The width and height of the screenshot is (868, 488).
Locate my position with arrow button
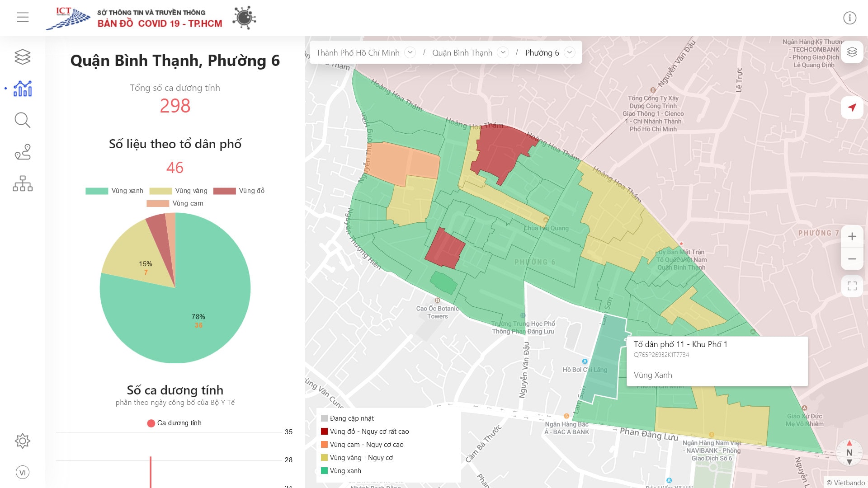[852, 108]
